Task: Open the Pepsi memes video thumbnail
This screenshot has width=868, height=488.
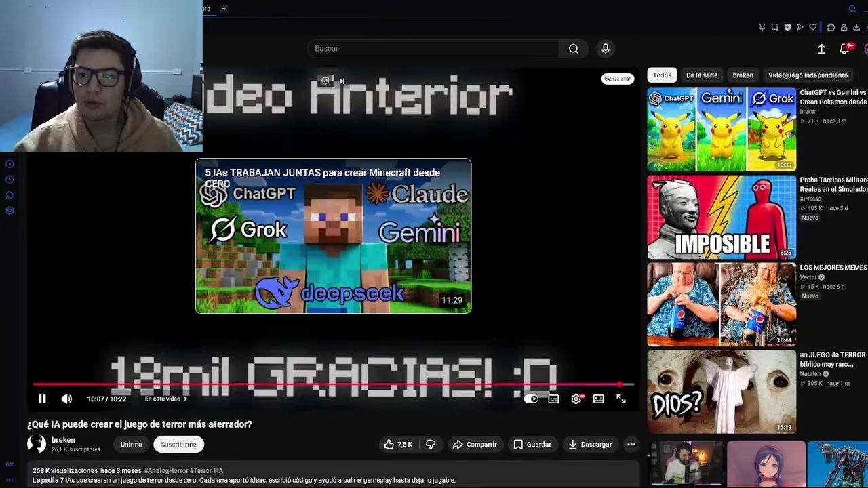Action: [x=722, y=305]
